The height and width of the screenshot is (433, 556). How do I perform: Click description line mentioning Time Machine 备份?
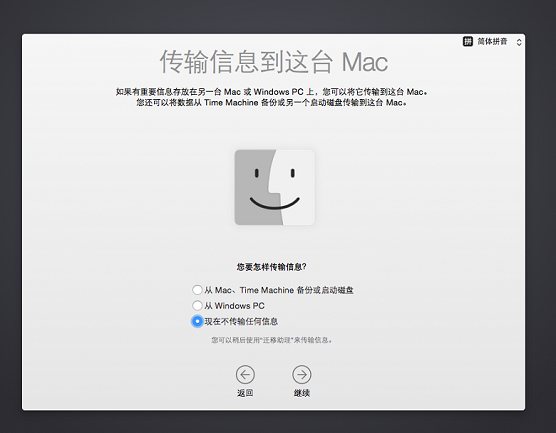(272, 102)
